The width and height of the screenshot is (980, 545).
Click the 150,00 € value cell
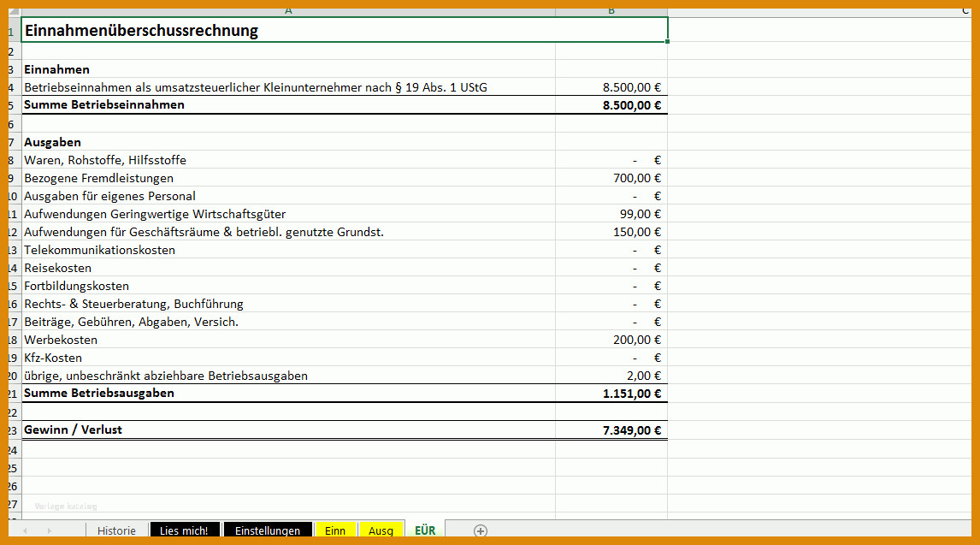coord(611,232)
